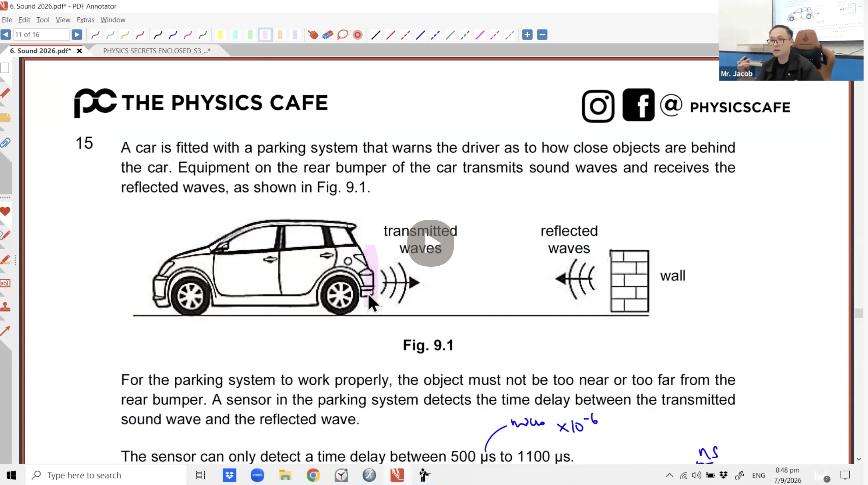Zoom in with the plus button
868x485 pixels.
[527, 35]
